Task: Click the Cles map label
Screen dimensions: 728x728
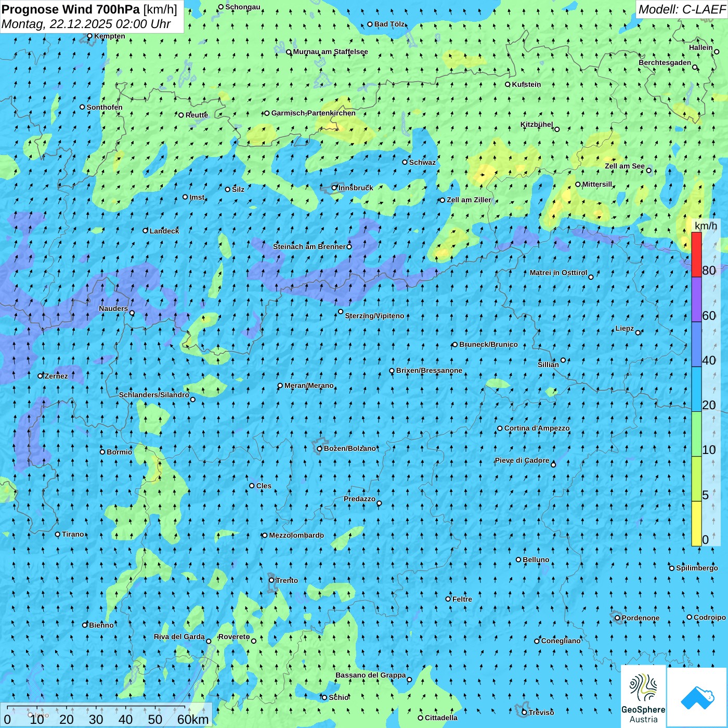Action: click(264, 486)
